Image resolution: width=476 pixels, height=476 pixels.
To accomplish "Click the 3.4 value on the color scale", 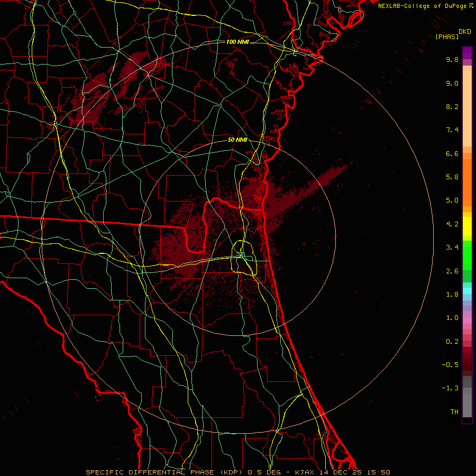I will click(x=452, y=248).
